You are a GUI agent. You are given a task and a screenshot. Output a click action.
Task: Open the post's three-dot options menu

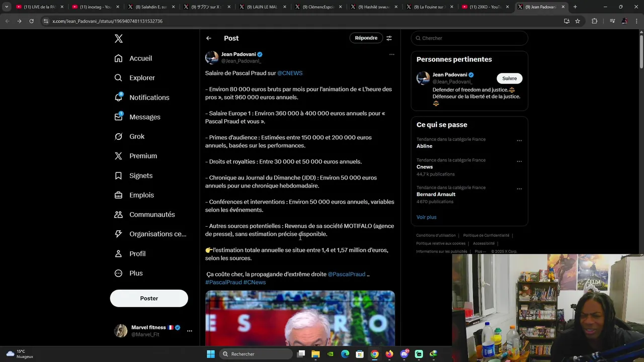[x=392, y=54]
